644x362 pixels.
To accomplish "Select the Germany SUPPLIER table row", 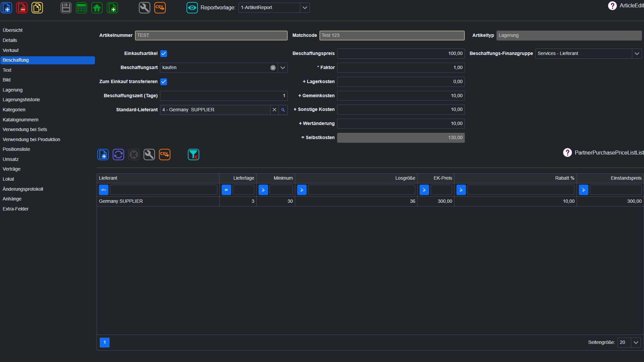I will pyautogui.click(x=370, y=201).
